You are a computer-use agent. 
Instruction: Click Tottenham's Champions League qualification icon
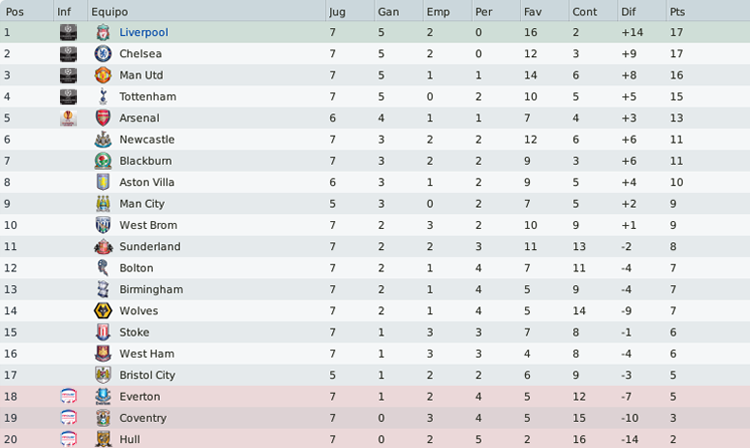coord(68,97)
